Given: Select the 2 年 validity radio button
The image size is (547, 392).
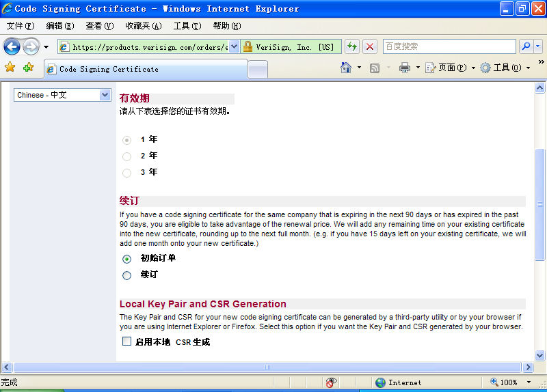Looking at the screenshot, I should [x=126, y=156].
